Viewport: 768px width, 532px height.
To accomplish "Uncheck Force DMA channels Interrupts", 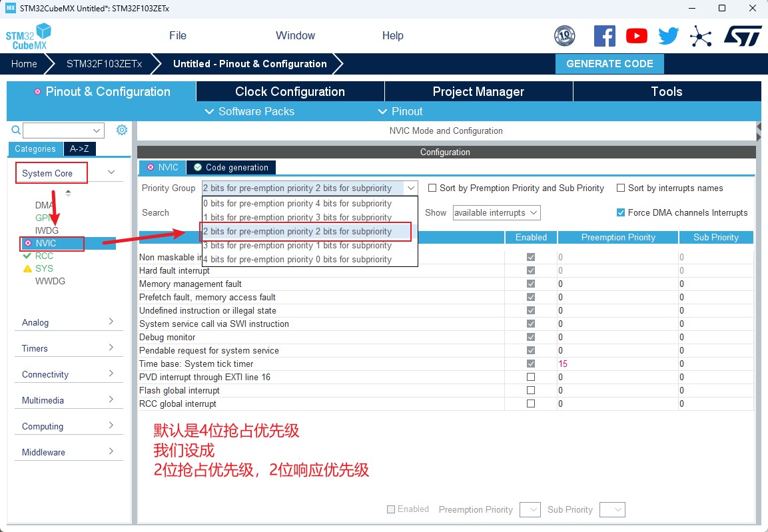I will 621,212.
